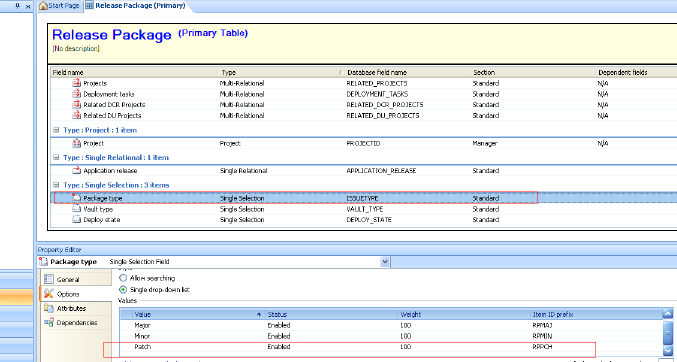The height and width of the screenshot is (362, 677).
Task: Click the Related DU Projects field icon
Action: (76, 115)
